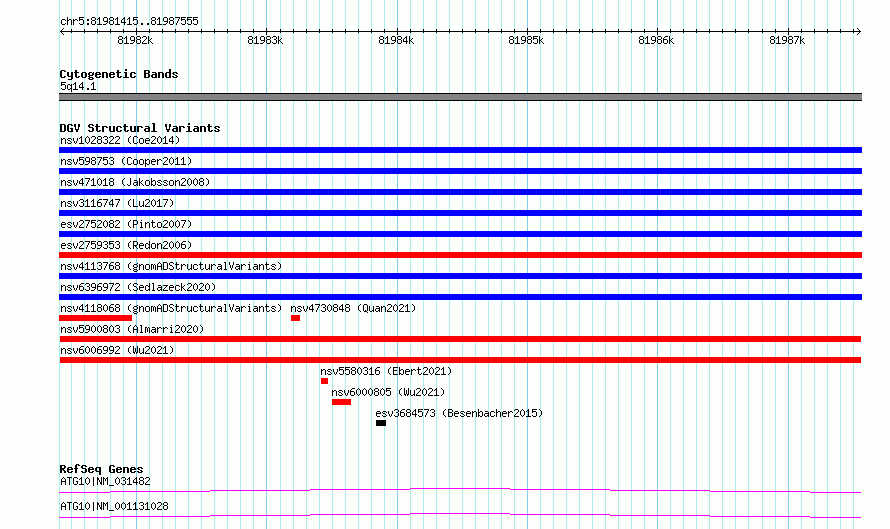Open the esv2759353 (Redon2006) red bar
890x529 pixels.
click(x=460, y=255)
